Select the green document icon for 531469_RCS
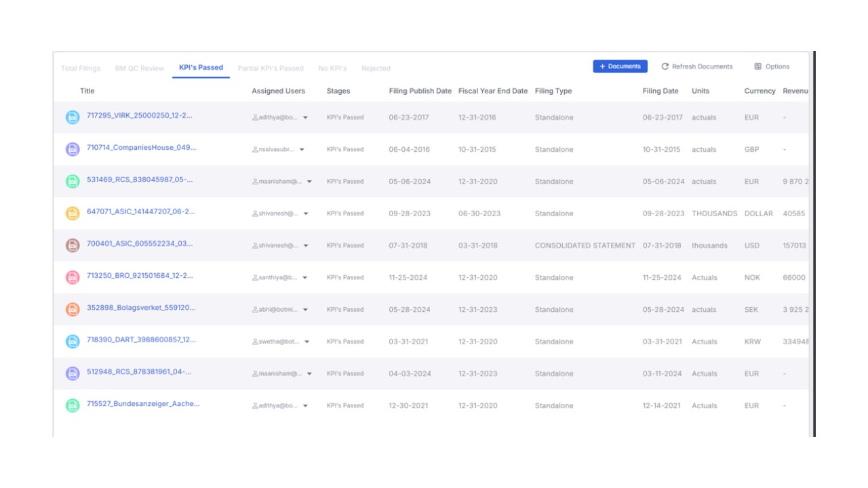Viewport: 868px width, 488px height. click(73, 181)
